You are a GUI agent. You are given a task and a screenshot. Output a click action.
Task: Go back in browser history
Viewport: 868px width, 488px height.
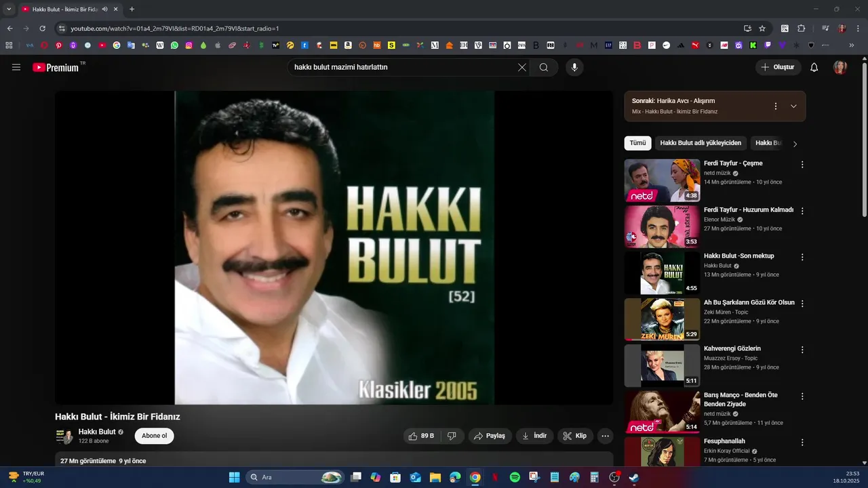(9, 28)
